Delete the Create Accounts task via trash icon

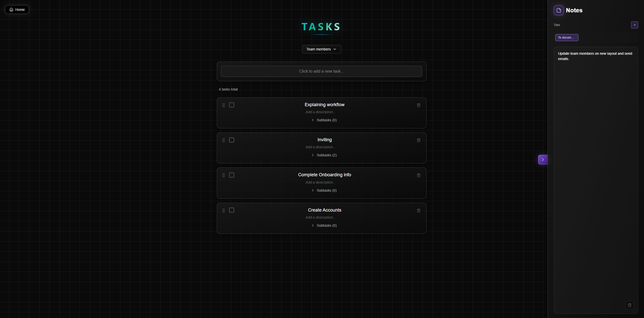click(x=418, y=210)
